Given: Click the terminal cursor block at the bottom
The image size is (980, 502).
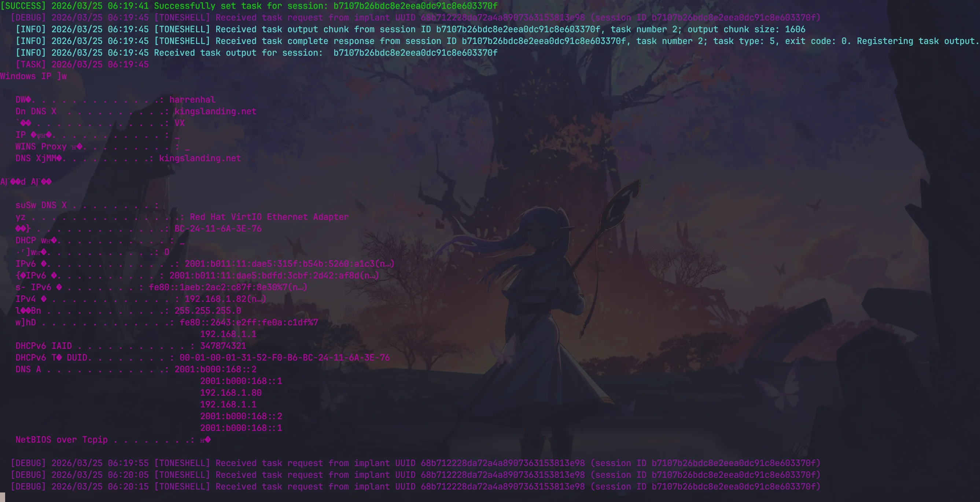Looking at the screenshot, I should tap(3, 498).
